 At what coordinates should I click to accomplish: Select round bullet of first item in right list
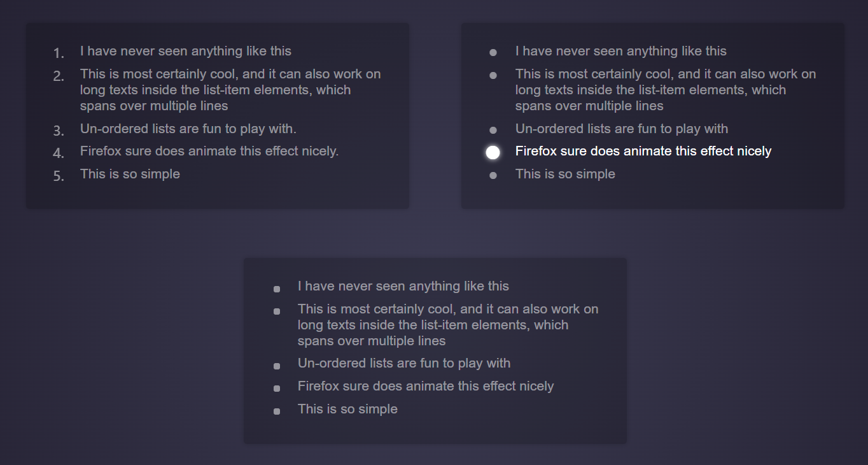tap(493, 52)
